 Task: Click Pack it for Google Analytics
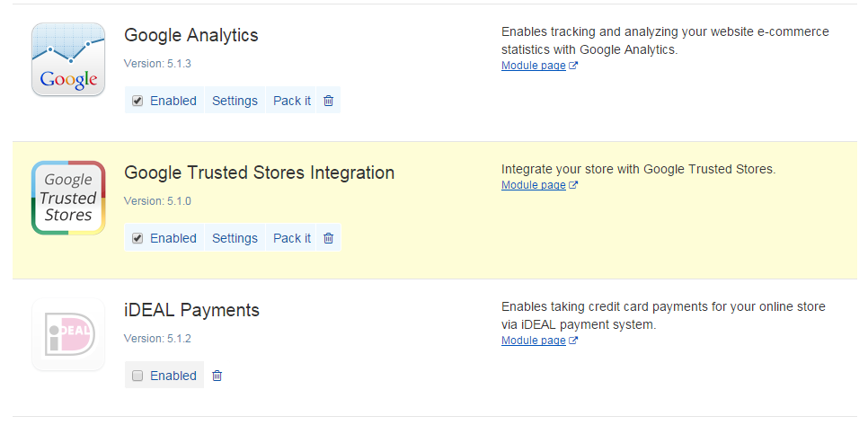pyautogui.click(x=292, y=101)
